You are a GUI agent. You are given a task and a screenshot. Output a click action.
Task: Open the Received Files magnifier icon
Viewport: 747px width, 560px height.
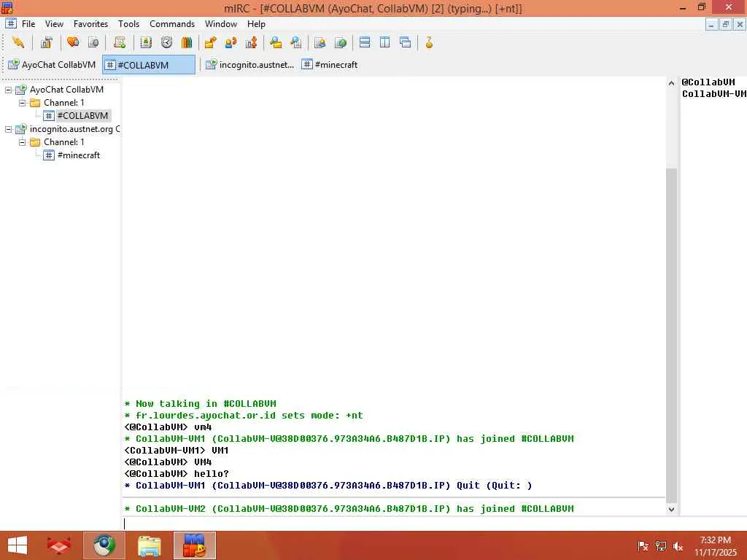(x=275, y=43)
